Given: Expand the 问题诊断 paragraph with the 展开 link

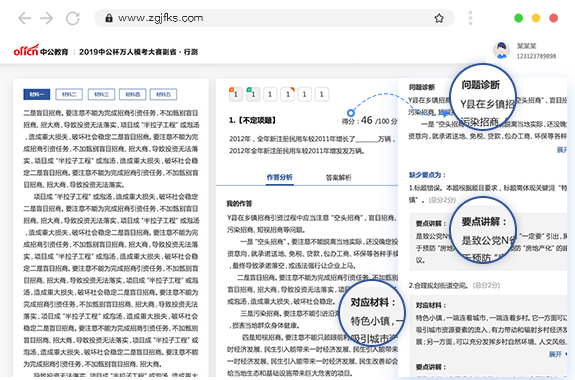Looking at the screenshot, I should (562, 150).
